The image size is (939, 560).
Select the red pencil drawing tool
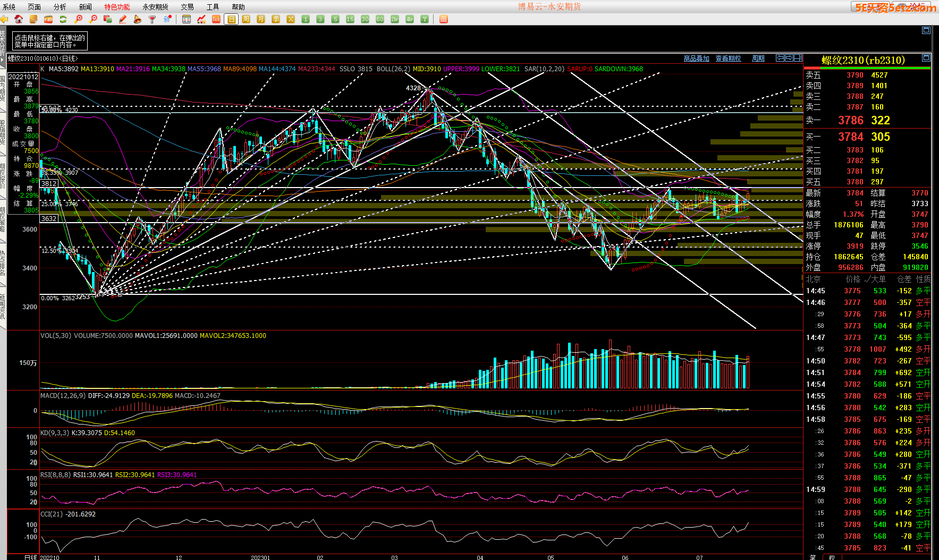click(123, 19)
